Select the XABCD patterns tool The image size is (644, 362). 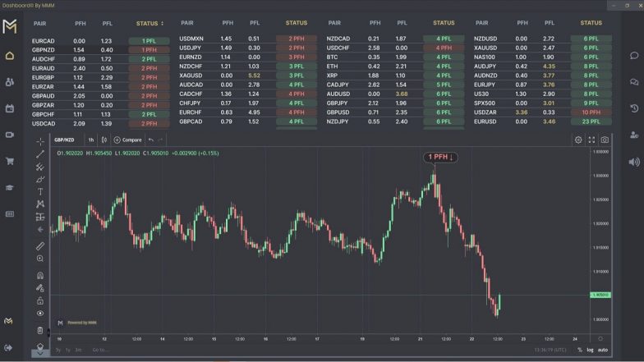click(x=40, y=204)
